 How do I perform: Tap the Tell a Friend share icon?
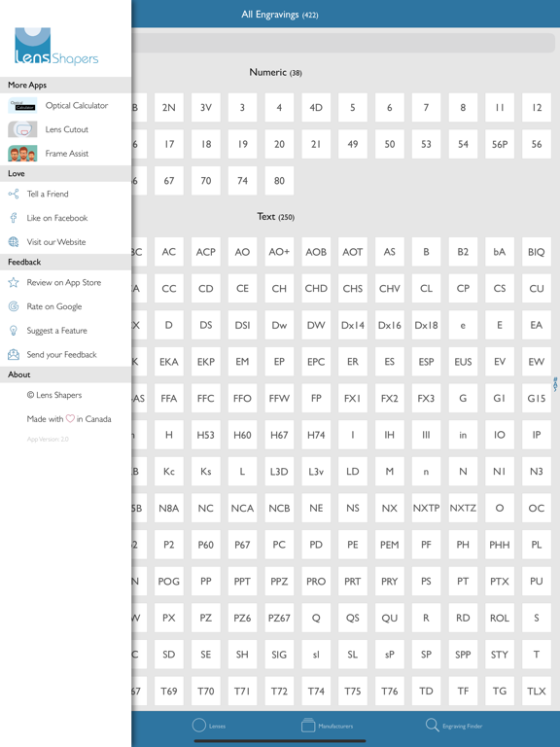point(14,194)
